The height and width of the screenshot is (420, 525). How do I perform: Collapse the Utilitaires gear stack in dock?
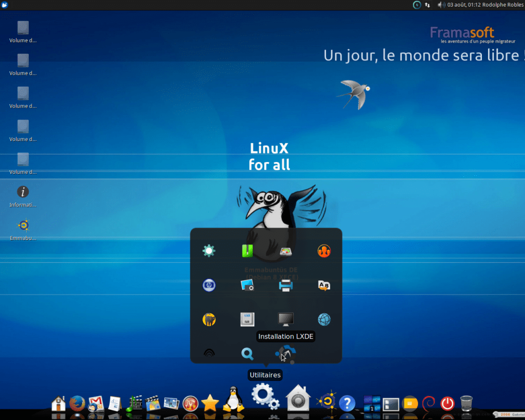265,397
